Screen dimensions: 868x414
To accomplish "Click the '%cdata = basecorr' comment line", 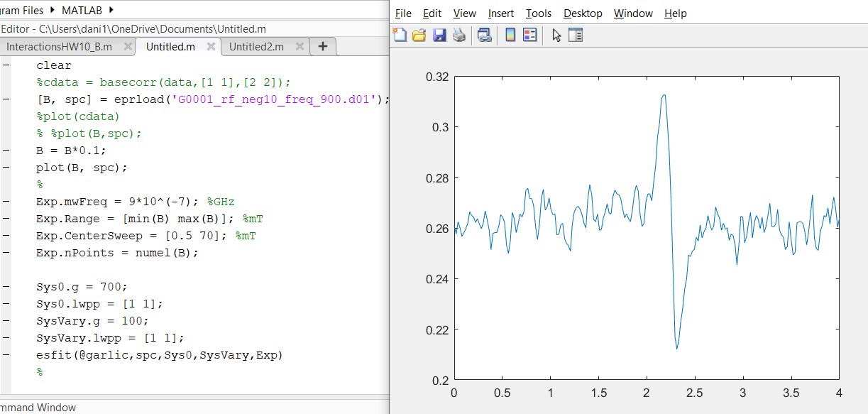I will [163, 82].
